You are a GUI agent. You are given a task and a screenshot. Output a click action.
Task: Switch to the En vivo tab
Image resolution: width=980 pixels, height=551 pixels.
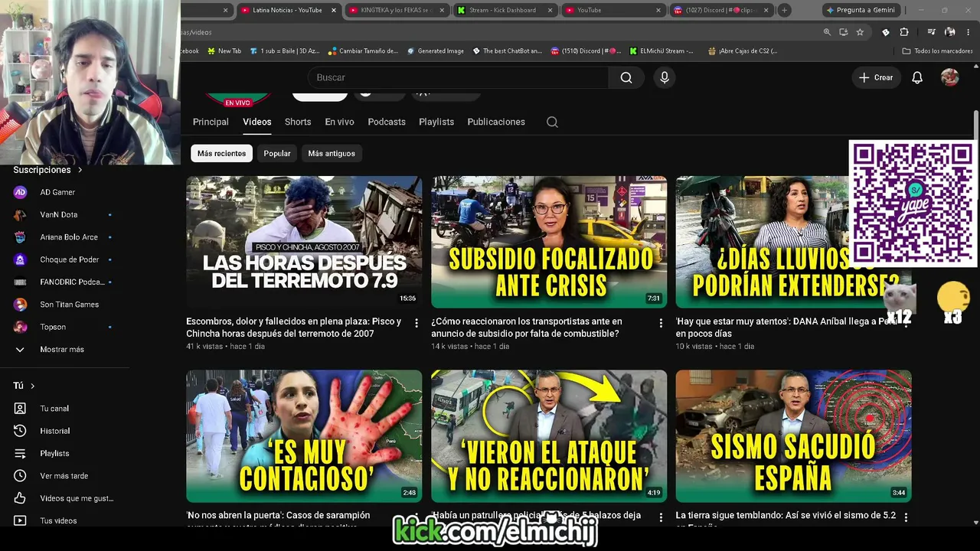339,122
